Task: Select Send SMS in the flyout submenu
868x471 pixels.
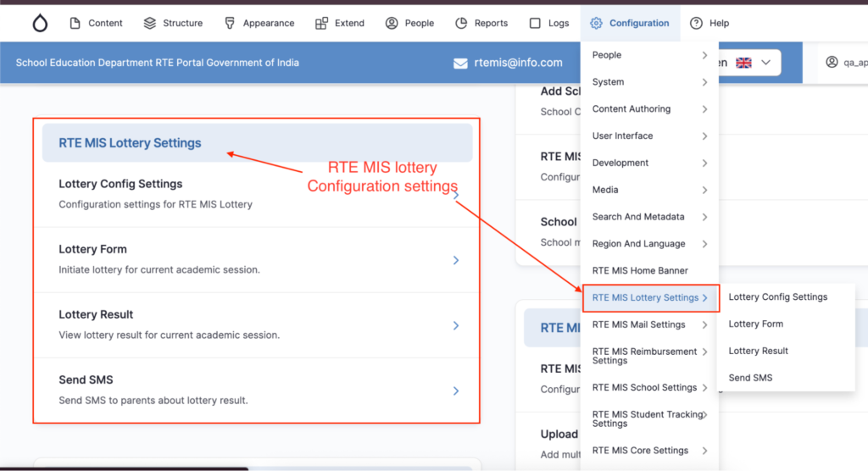Action: click(x=750, y=378)
